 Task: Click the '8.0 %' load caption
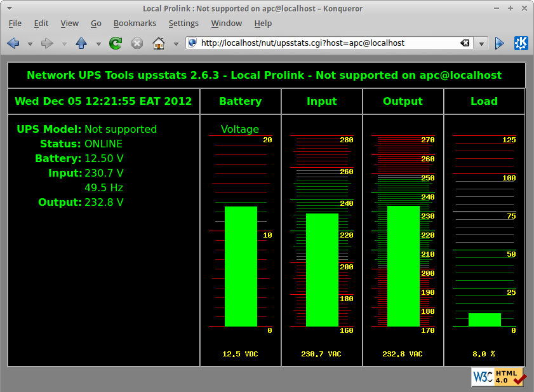[484, 354]
